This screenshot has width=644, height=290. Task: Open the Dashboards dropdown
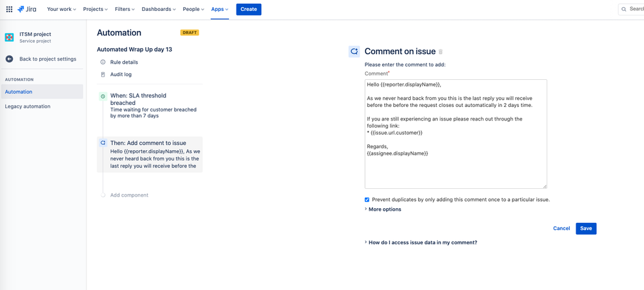point(159,9)
